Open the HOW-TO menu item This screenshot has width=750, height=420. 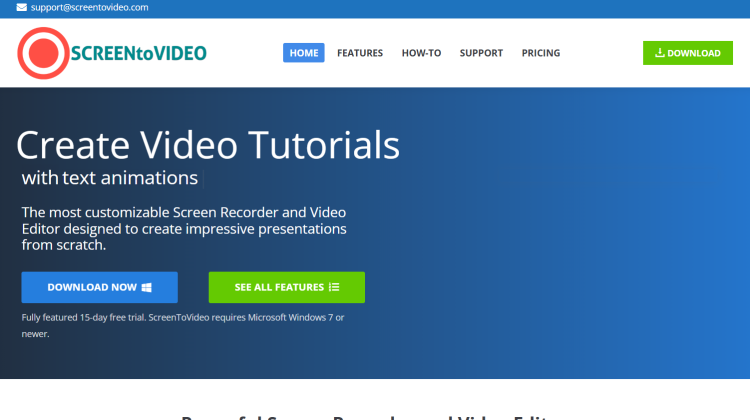421,53
